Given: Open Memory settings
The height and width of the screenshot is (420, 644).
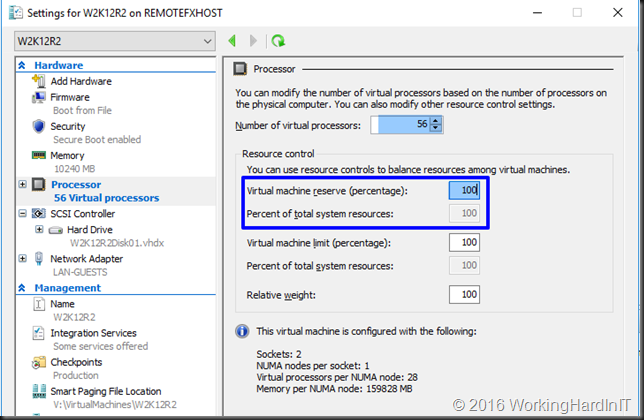Looking at the screenshot, I should tap(67, 156).
